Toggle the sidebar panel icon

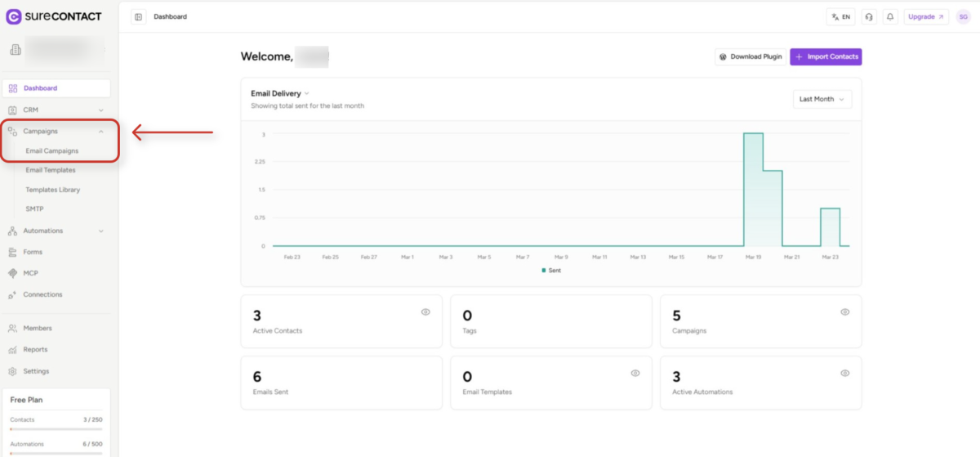[x=138, y=16]
